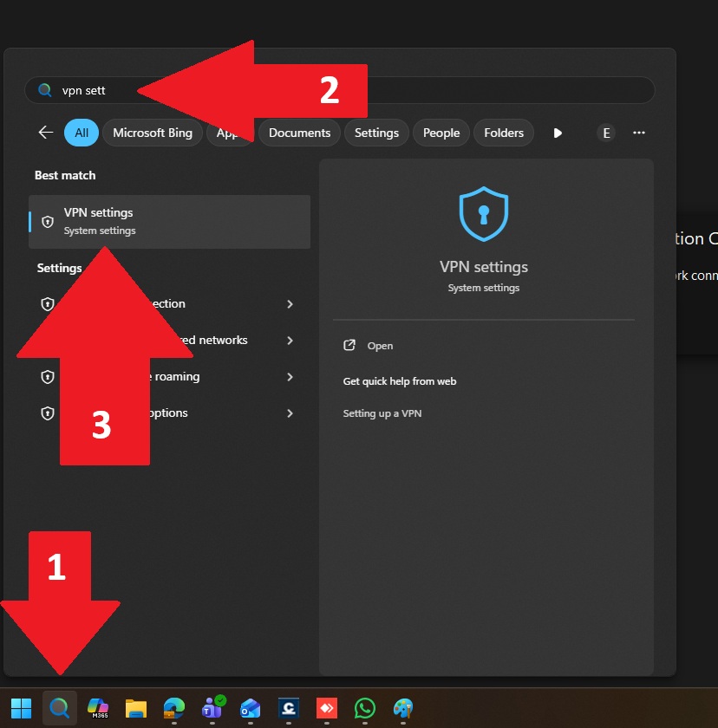Expand the 'roaming' result chevron
Viewport: 718px width, 728px height.
290,377
